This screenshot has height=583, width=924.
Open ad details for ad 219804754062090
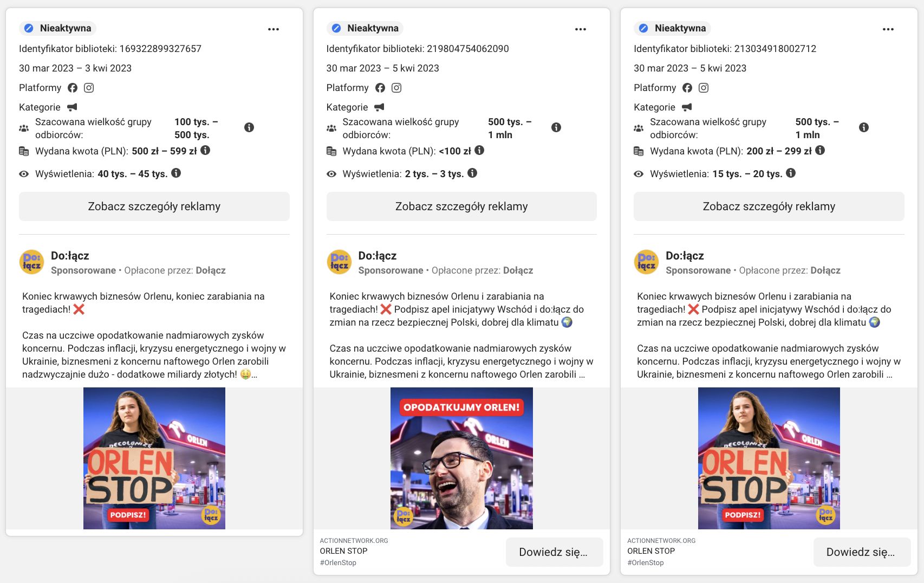click(461, 206)
